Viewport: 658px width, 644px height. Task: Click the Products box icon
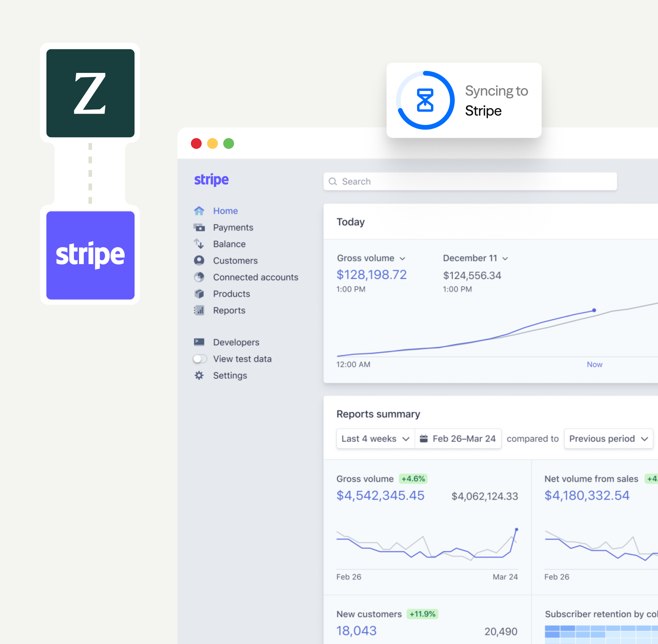click(199, 294)
